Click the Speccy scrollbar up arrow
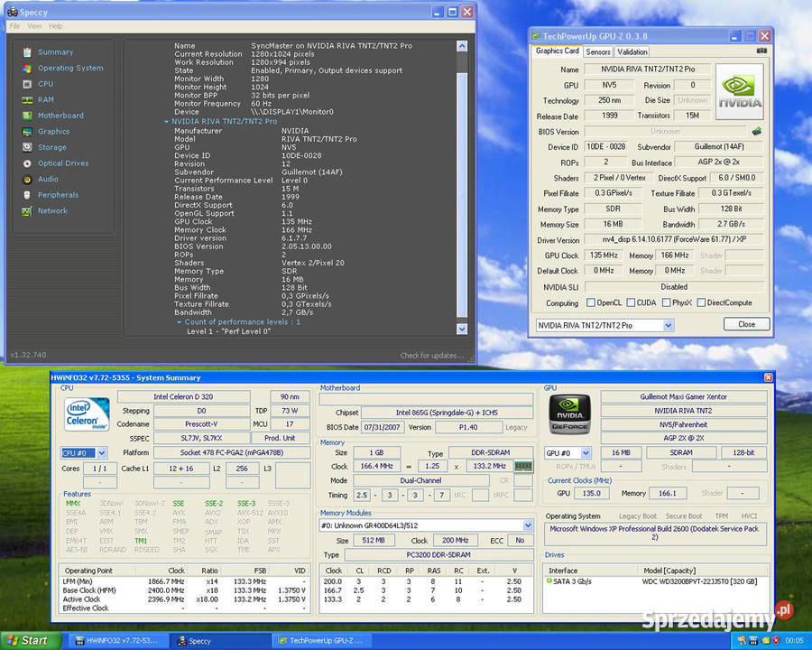The image size is (812, 650). 462,46
